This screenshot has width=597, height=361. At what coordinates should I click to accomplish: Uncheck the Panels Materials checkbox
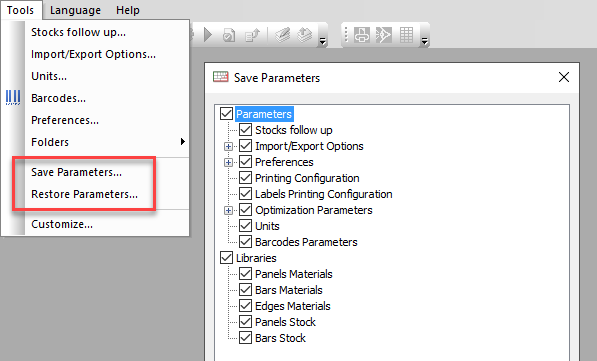(x=246, y=273)
